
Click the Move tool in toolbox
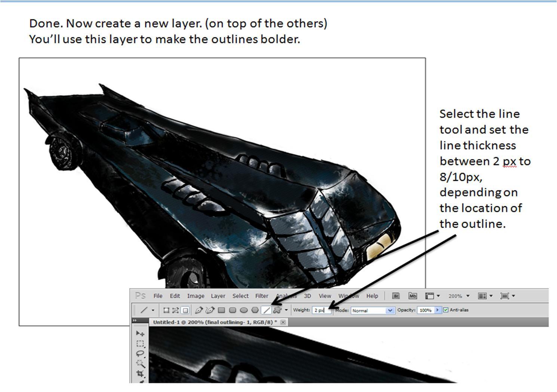click(x=140, y=333)
